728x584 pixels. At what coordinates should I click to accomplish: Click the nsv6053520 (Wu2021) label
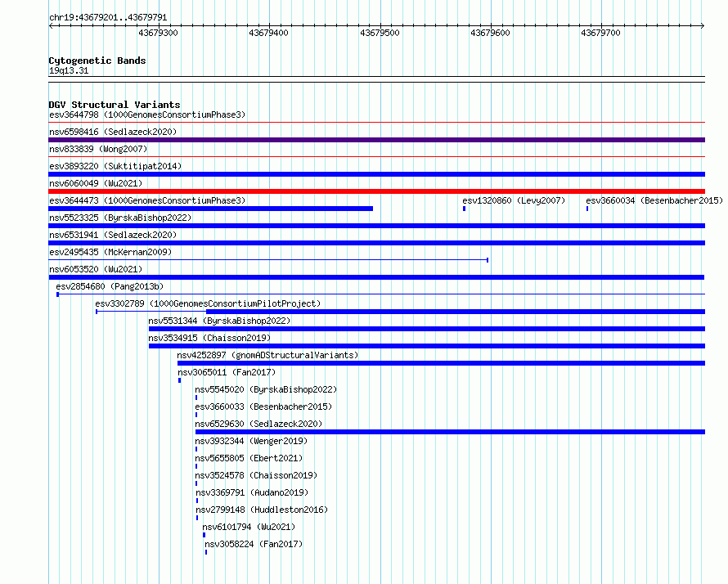click(x=96, y=269)
